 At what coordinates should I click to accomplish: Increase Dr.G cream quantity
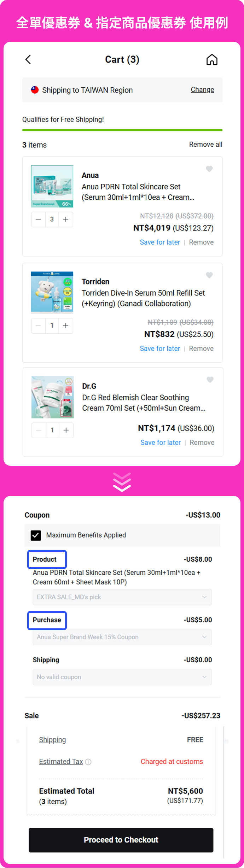[x=66, y=430]
